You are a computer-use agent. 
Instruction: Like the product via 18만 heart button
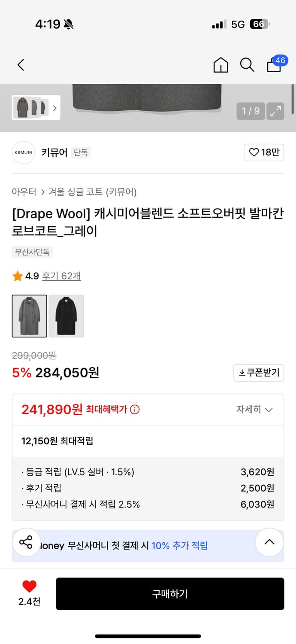coord(264,152)
